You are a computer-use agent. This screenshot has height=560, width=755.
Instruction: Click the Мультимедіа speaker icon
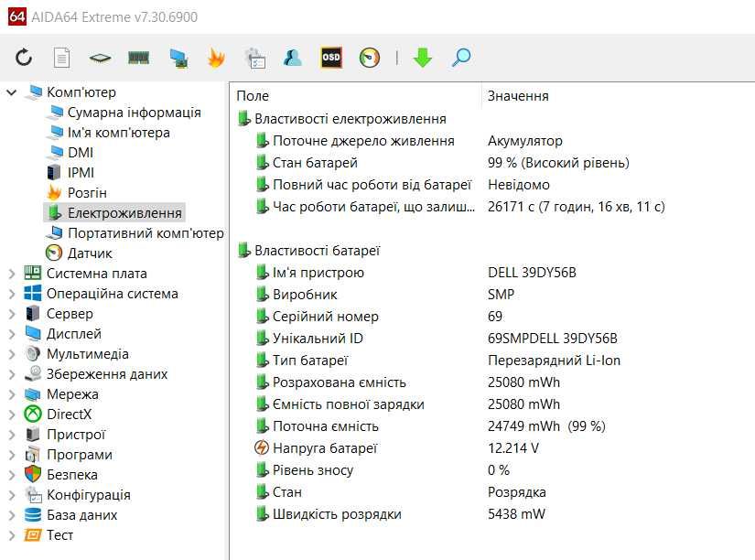[33, 354]
